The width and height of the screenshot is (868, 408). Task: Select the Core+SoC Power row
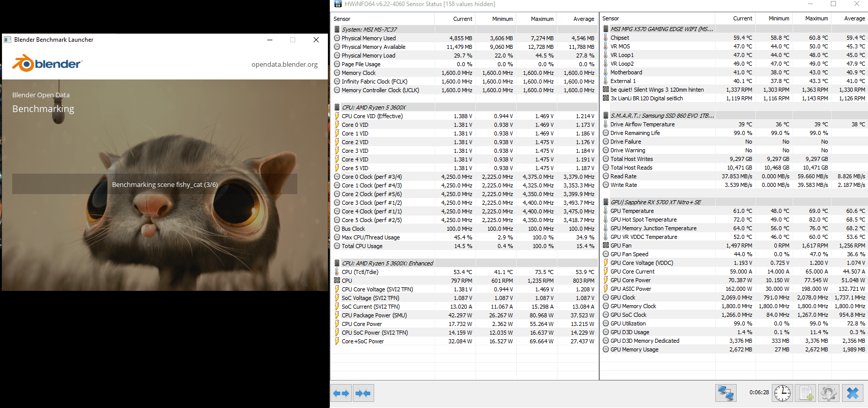pyautogui.click(x=464, y=341)
